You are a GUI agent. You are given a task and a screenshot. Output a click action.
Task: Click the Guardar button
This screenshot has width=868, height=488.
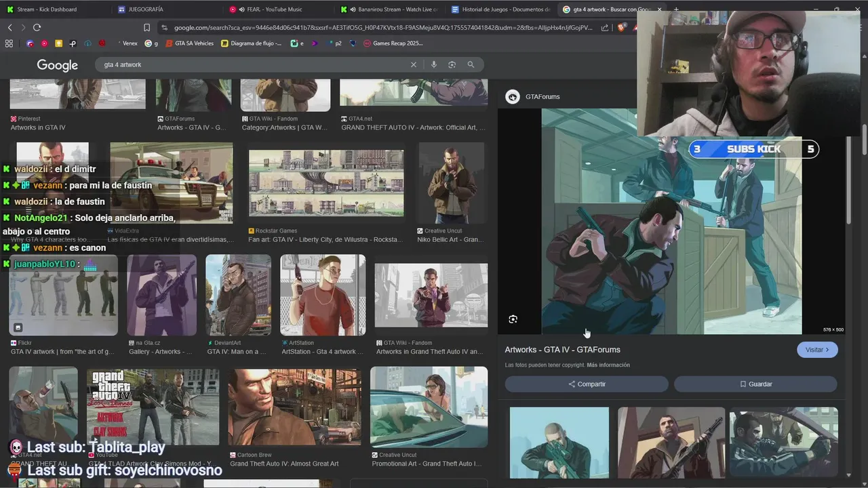coord(755,384)
